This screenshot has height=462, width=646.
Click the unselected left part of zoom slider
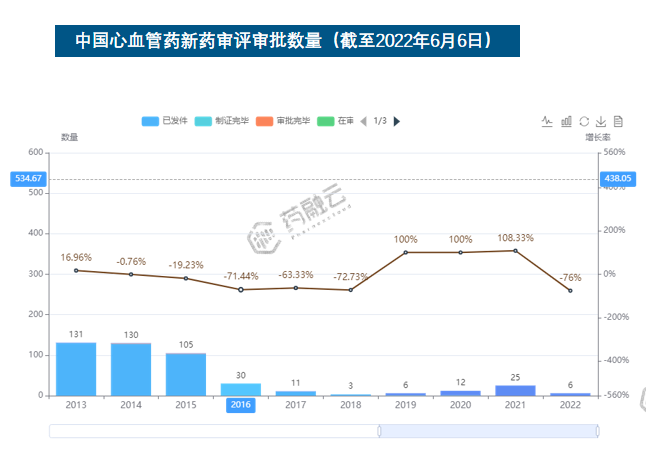pyautogui.click(x=213, y=431)
